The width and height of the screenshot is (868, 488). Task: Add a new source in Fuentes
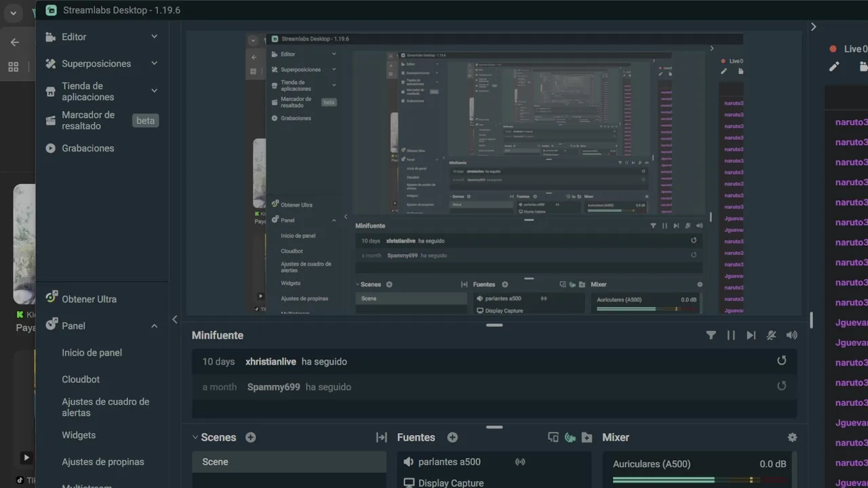click(x=452, y=437)
